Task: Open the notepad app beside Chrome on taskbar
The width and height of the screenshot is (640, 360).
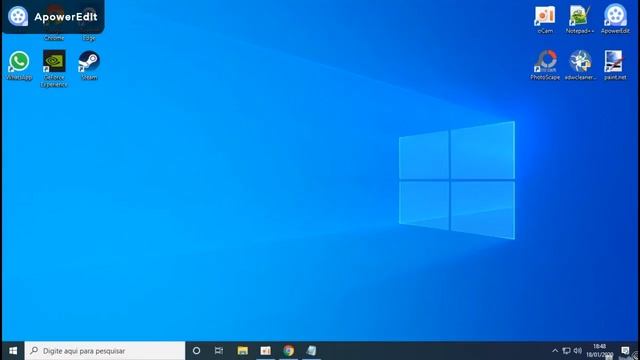Action: 311,351
